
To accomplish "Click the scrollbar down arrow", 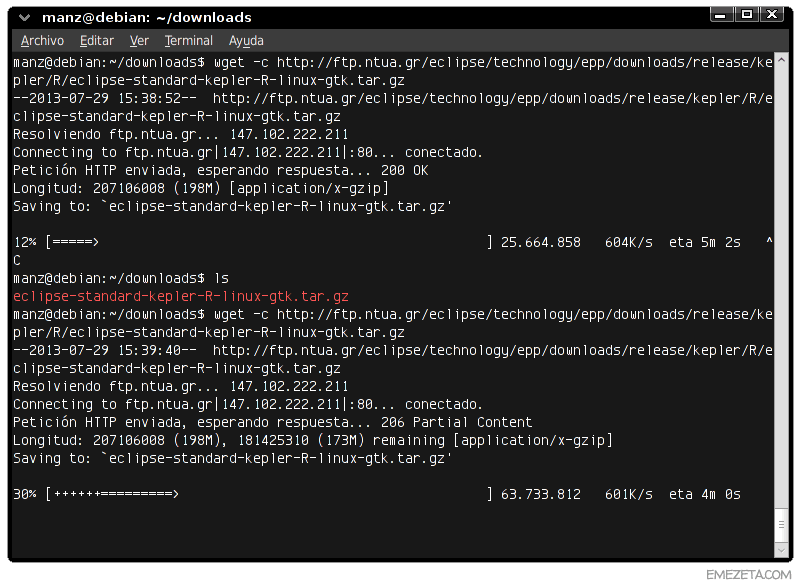I will click(781, 551).
